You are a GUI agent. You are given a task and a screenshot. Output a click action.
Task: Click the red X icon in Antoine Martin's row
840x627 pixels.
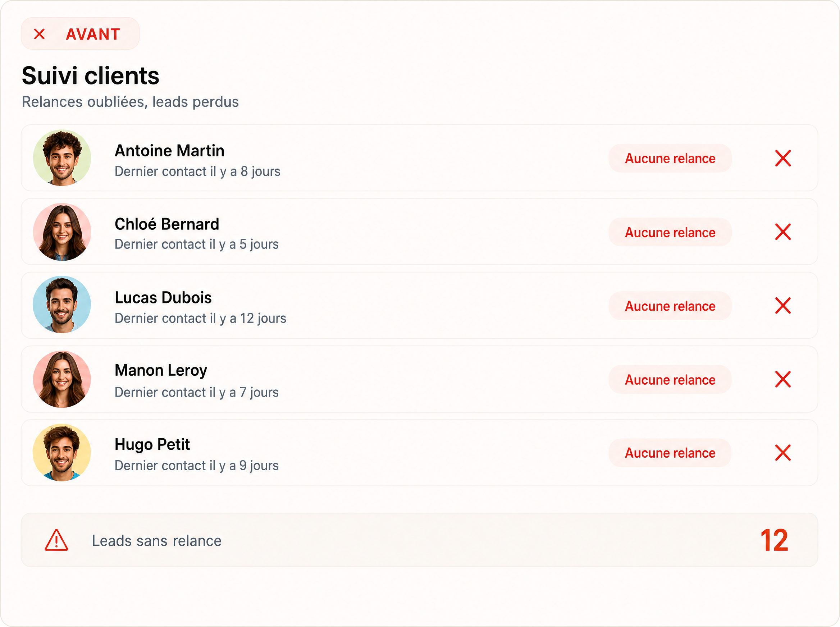click(x=783, y=158)
